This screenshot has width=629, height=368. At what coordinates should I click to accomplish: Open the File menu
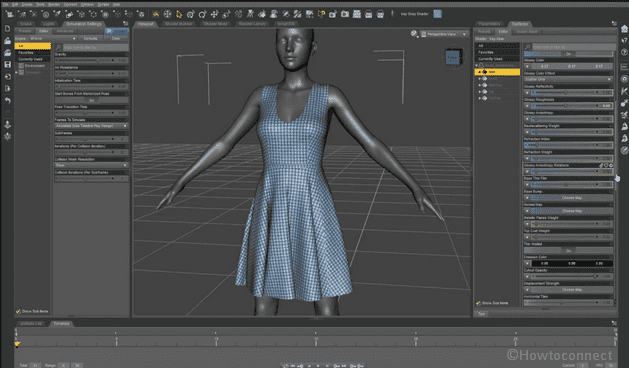pyautogui.click(x=6, y=4)
